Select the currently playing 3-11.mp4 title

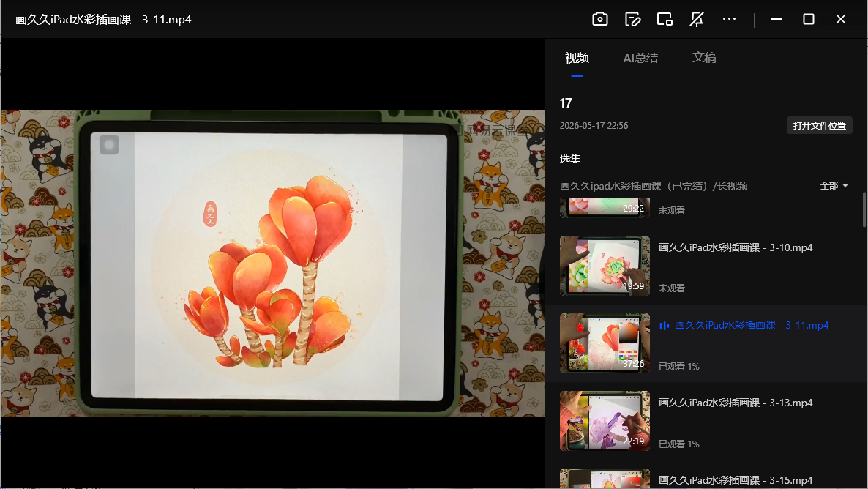[x=751, y=325]
